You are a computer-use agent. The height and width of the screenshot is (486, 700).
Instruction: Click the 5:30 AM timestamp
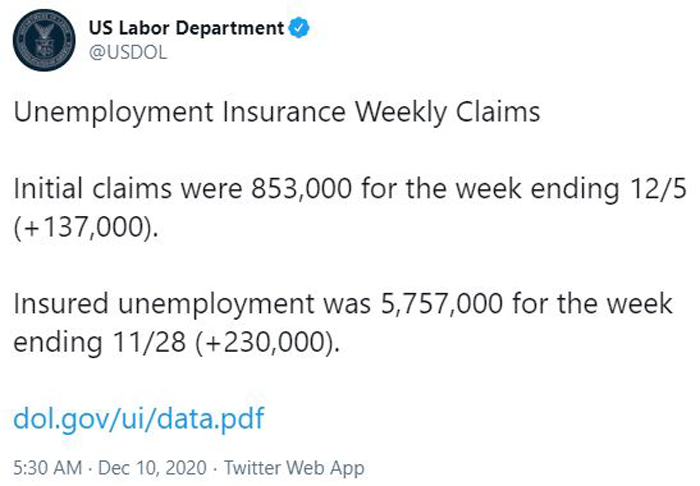point(48,468)
